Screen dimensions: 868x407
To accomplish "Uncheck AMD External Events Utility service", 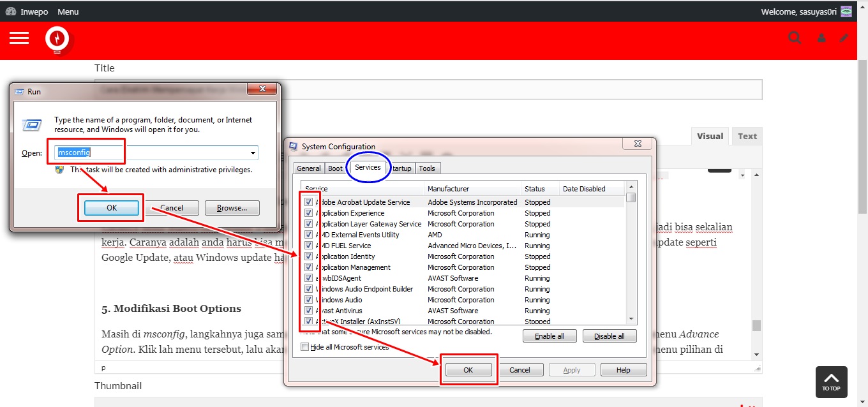I will 309,235.
